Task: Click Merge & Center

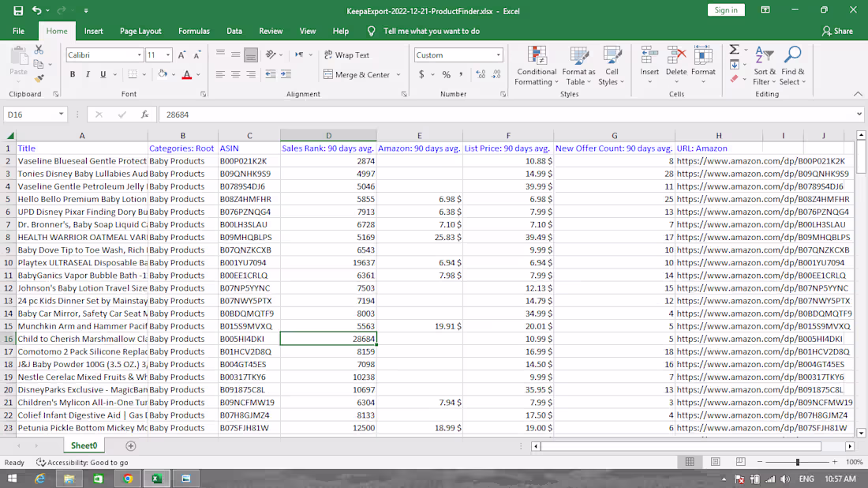Action: pos(357,75)
